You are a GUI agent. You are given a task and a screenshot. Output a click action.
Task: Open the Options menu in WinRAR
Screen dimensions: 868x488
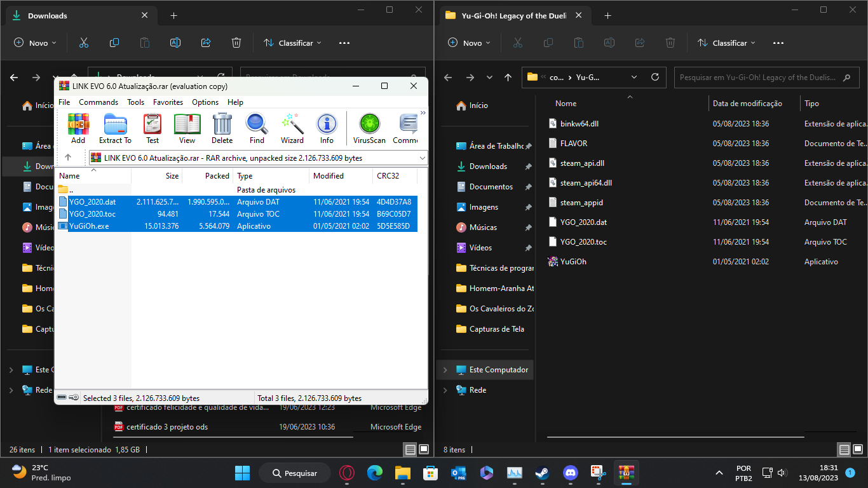(205, 102)
